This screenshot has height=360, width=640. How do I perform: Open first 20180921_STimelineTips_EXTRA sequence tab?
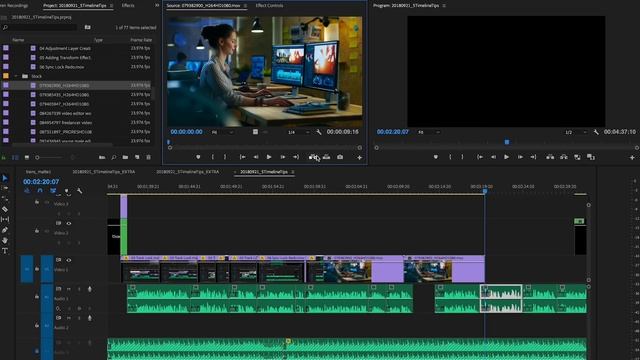click(104, 172)
